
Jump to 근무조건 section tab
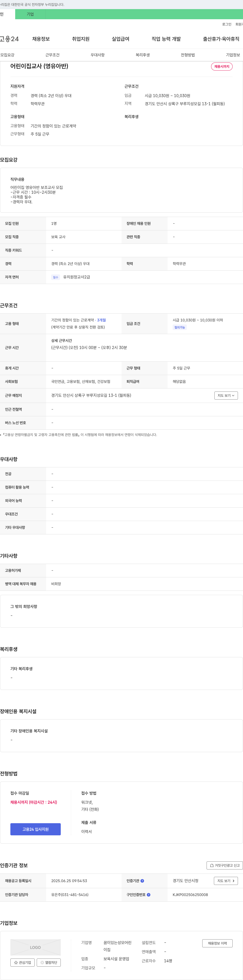[53, 55]
